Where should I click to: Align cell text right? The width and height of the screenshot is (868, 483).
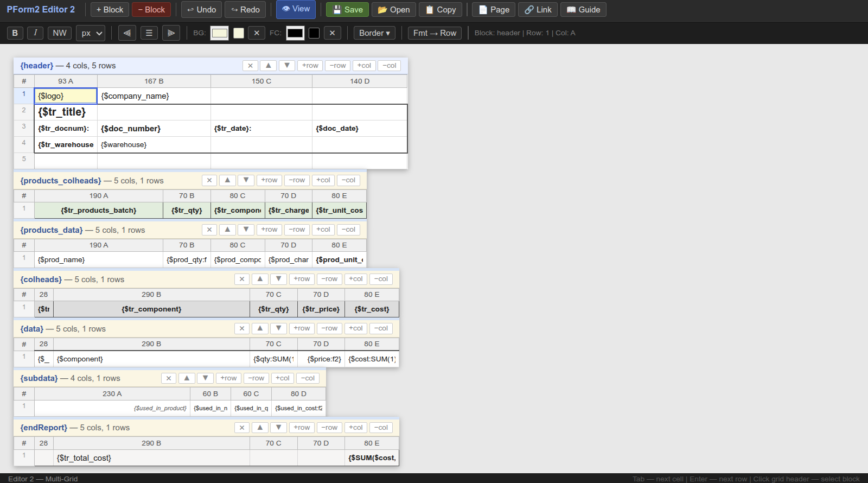(171, 33)
